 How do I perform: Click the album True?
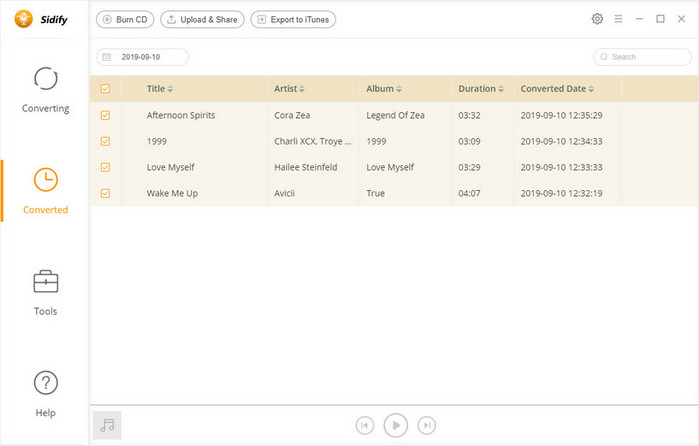(x=375, y=193)
